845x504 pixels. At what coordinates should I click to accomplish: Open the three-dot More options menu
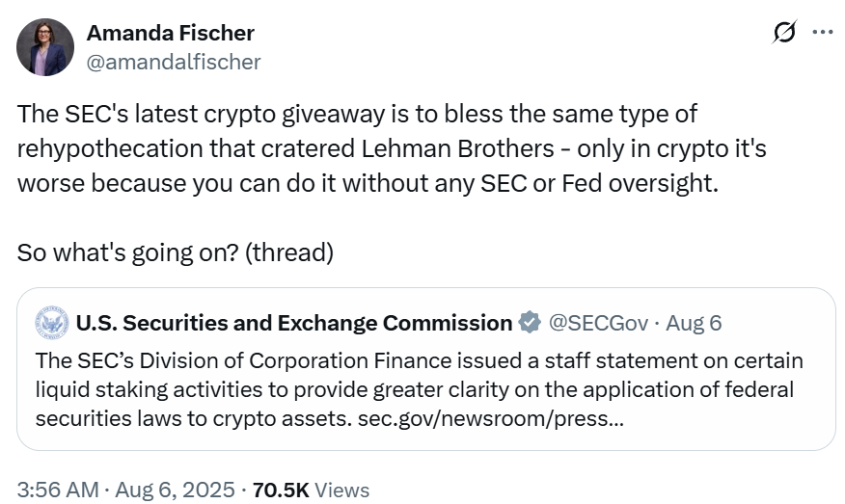(823, 32)
